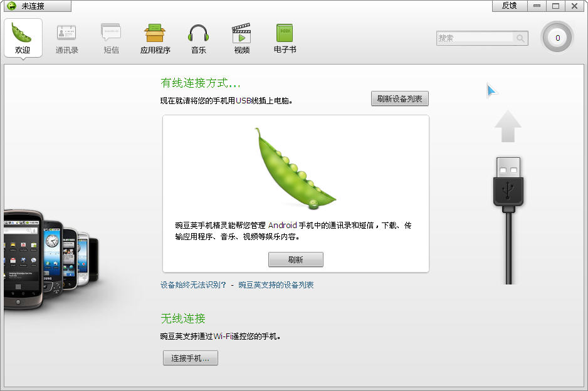Screen dimensions: 588x391
Task: Open the 通讯录 contacts section
Action: click(x=66, y=38)
